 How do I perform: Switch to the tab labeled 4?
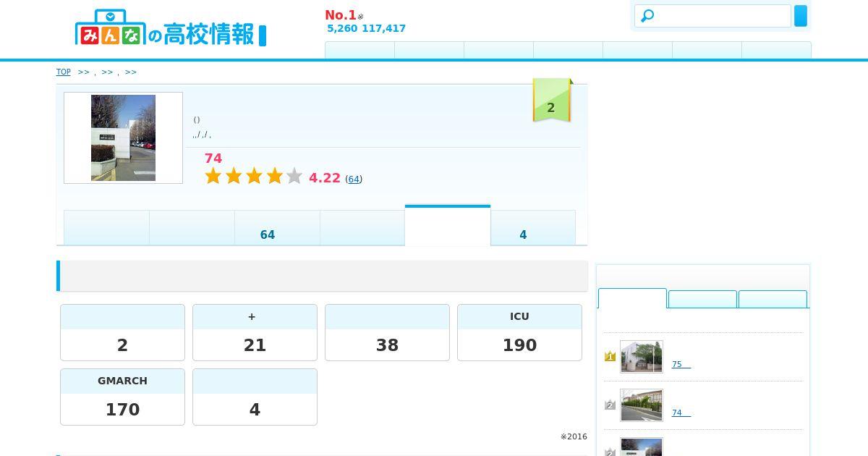click(533, 228)
